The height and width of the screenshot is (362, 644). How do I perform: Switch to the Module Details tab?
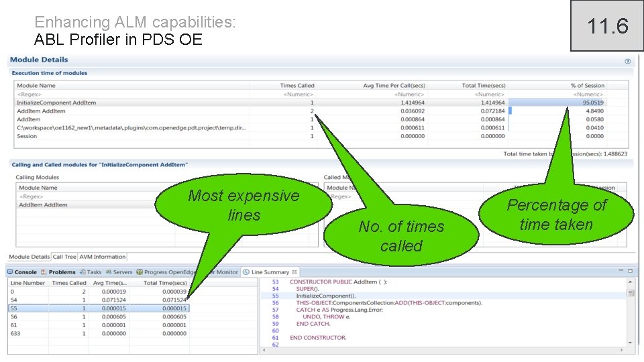pos(29,257)
